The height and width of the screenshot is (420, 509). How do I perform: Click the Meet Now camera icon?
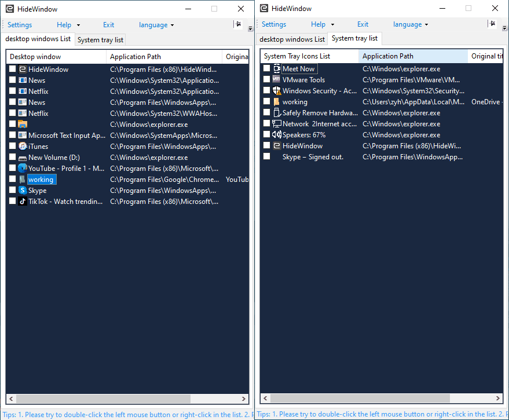tap(277, 68)
